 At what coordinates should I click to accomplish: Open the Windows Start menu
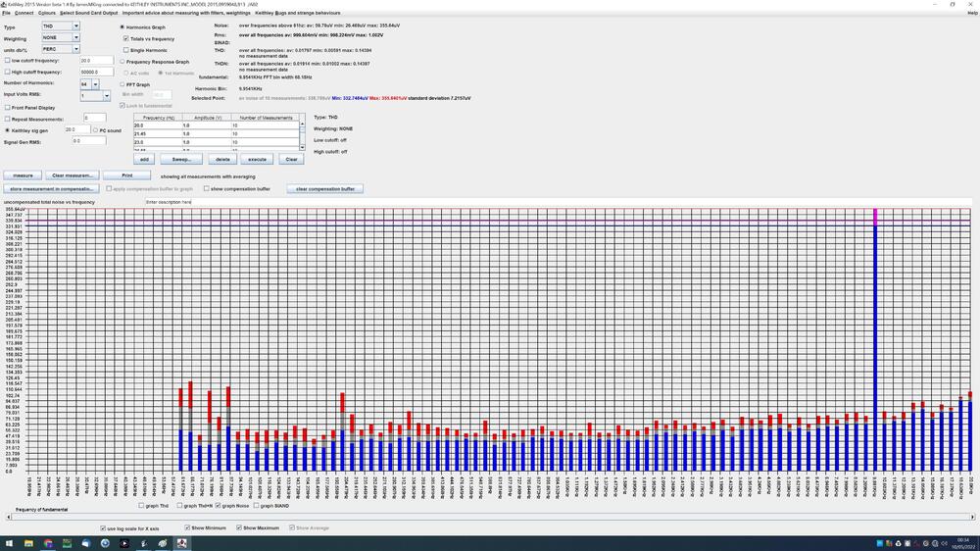coord(8,543)
